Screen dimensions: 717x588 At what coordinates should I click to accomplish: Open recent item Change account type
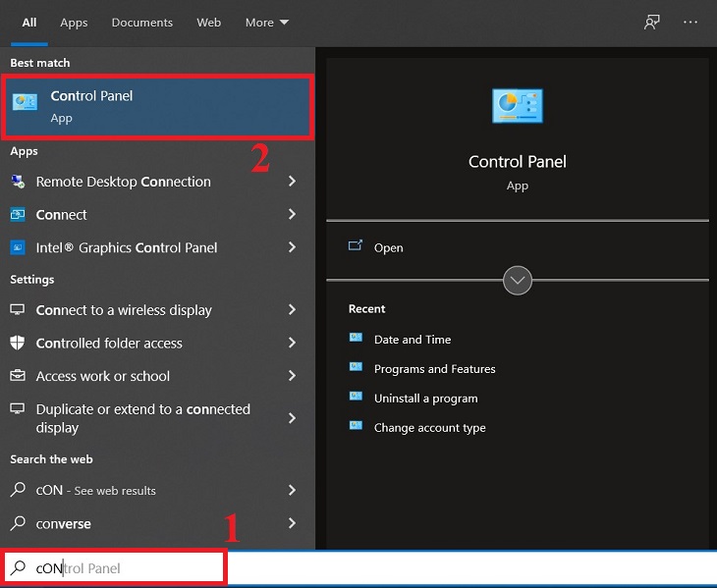pyautogui.click(x=430, y=428)
